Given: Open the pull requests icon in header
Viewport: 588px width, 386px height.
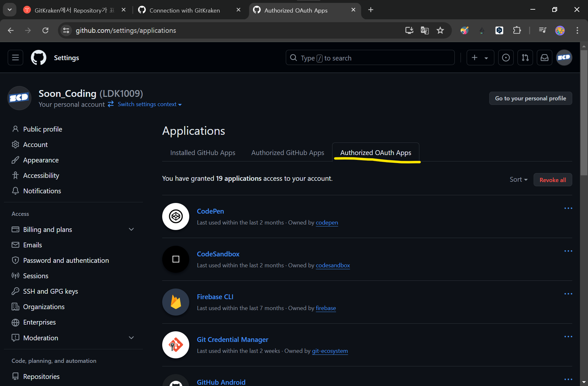Looking at the screenshot, I should coord(525,58).
